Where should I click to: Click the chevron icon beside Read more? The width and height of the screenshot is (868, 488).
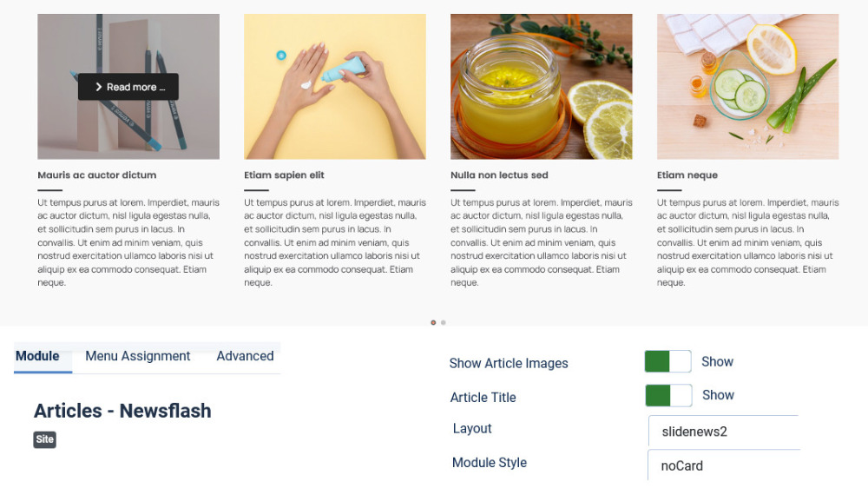(x=99, y=87)
